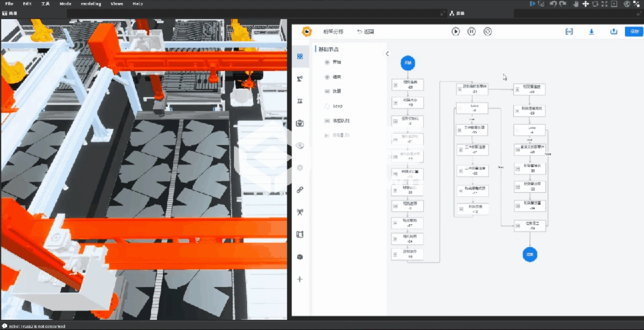Pick the 添加队列 node in node list

[x=337, y=121]
